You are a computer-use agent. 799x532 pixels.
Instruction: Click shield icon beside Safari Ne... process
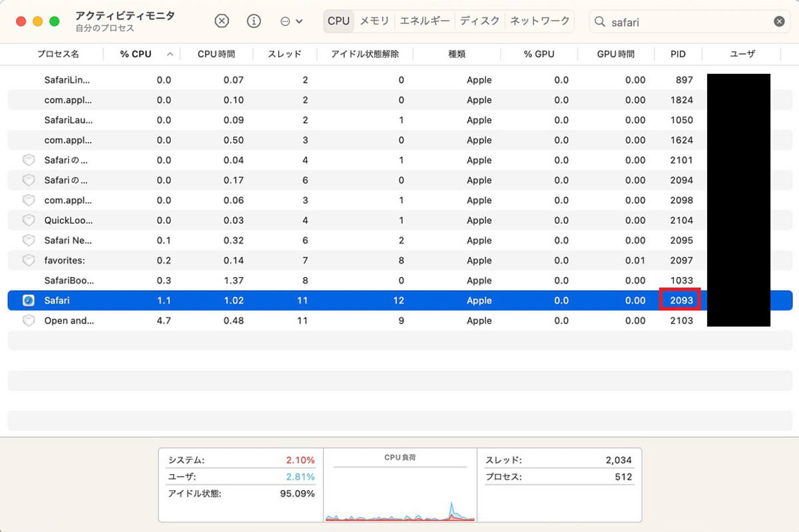click(x=29, y=240)
